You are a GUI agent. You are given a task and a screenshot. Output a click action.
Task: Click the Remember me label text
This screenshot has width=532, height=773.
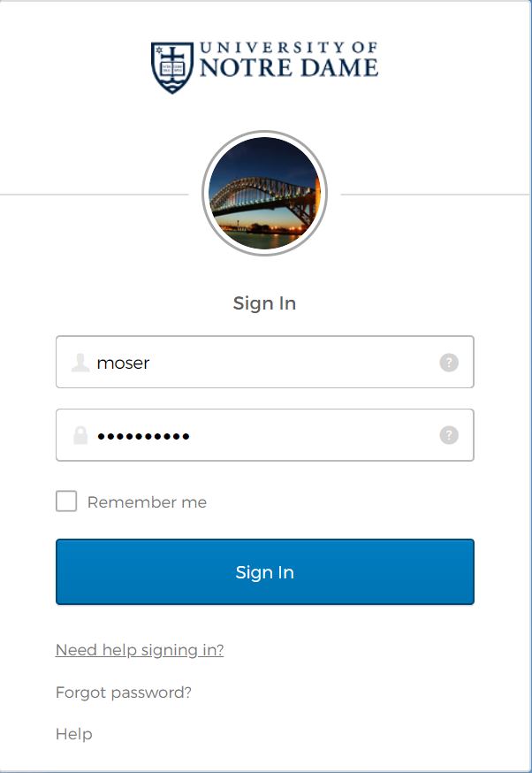coord(147,501)
